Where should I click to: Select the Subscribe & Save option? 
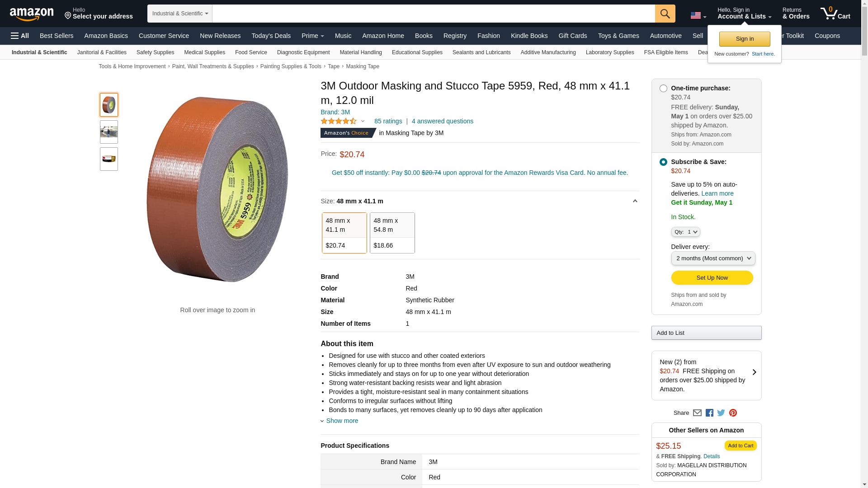(663, 162)
